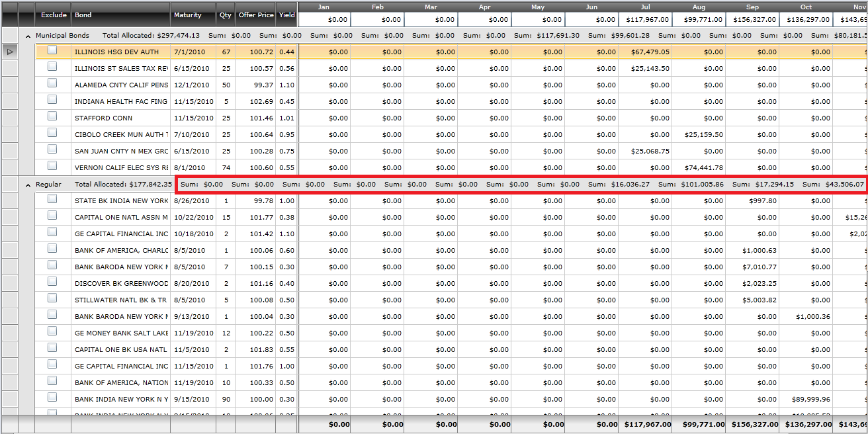Viewport: 868px width, 434px height.
Task: Select the BANK INDIA NEW YORK N Y cell
Action: click(x=120, y=400)
